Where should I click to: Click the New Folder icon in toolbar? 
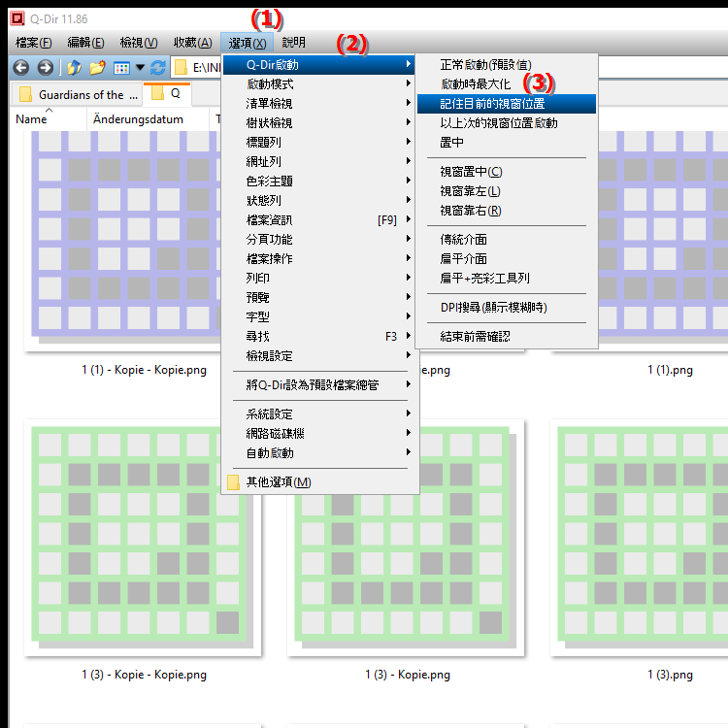pos(97,68)
